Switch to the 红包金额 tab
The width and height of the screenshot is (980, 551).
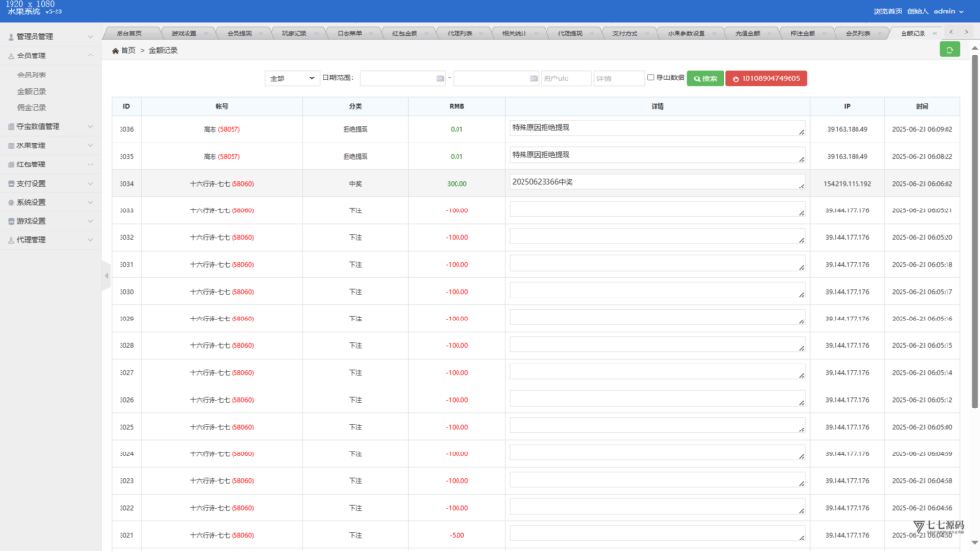405,33
